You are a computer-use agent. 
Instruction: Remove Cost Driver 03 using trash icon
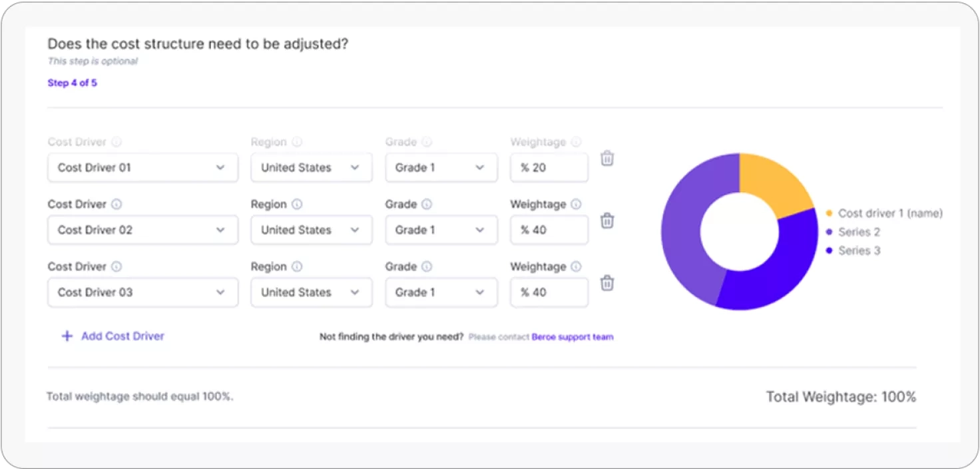(x=607, y=283)
